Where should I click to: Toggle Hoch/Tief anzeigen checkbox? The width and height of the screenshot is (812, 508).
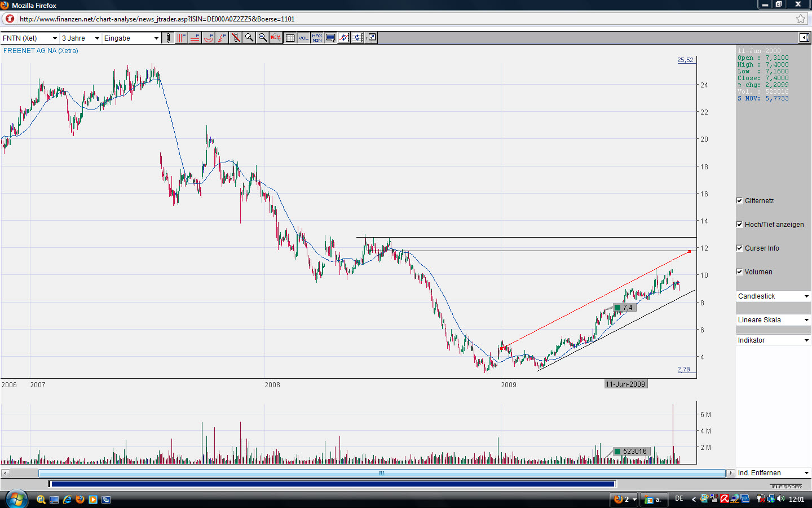(739, 224)
